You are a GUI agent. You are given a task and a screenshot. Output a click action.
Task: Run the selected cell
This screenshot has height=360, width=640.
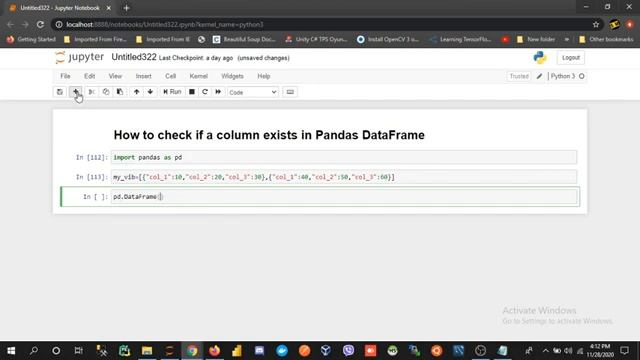click(x=172, y=92)
